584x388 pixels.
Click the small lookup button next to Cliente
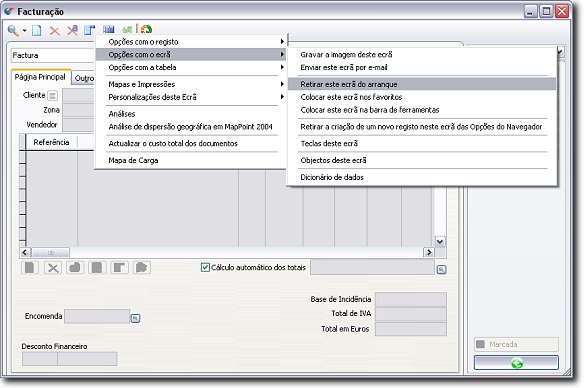(x=53, y=96)
